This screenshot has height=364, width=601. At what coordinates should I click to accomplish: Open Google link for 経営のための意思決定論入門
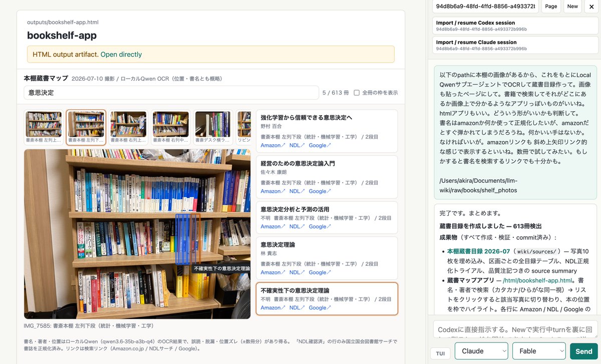pyautogui.click(x=320, y=191)
